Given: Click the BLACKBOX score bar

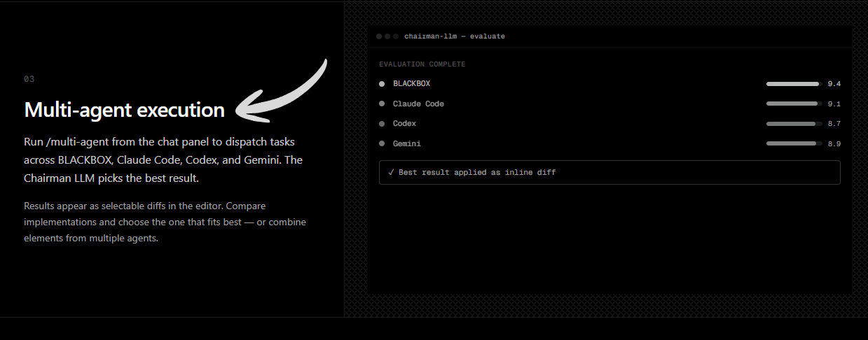Looking at the screenshot, I should 794,84.
